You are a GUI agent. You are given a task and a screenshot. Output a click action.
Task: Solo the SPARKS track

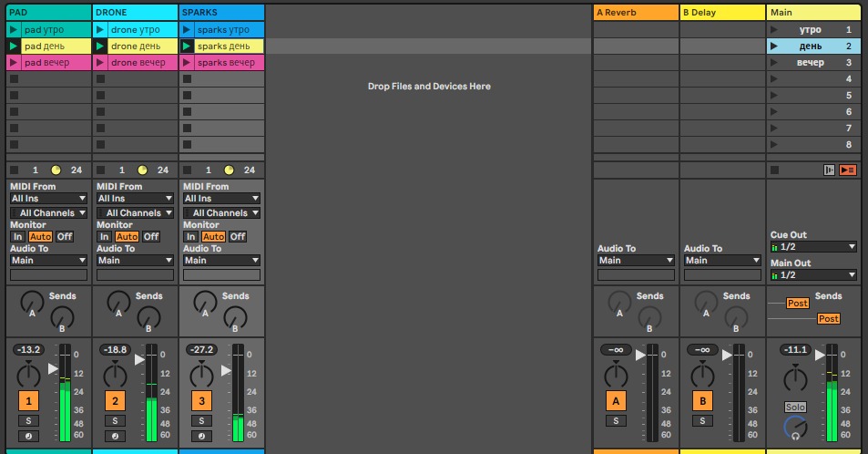pos(201,421)
